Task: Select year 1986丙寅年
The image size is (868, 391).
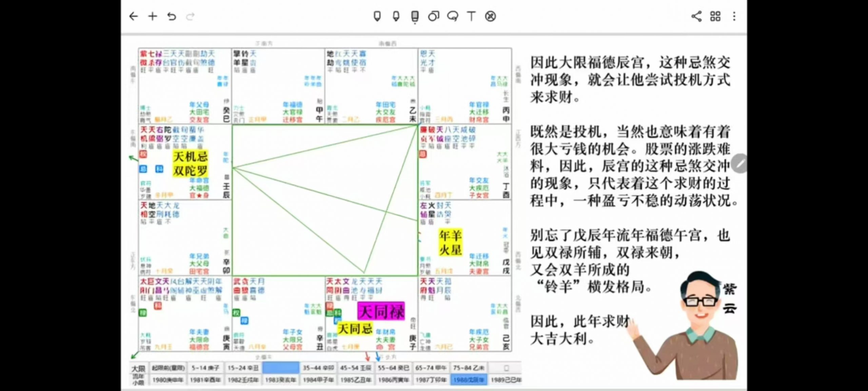Action: pyautogui.click(x=393, y=380)
